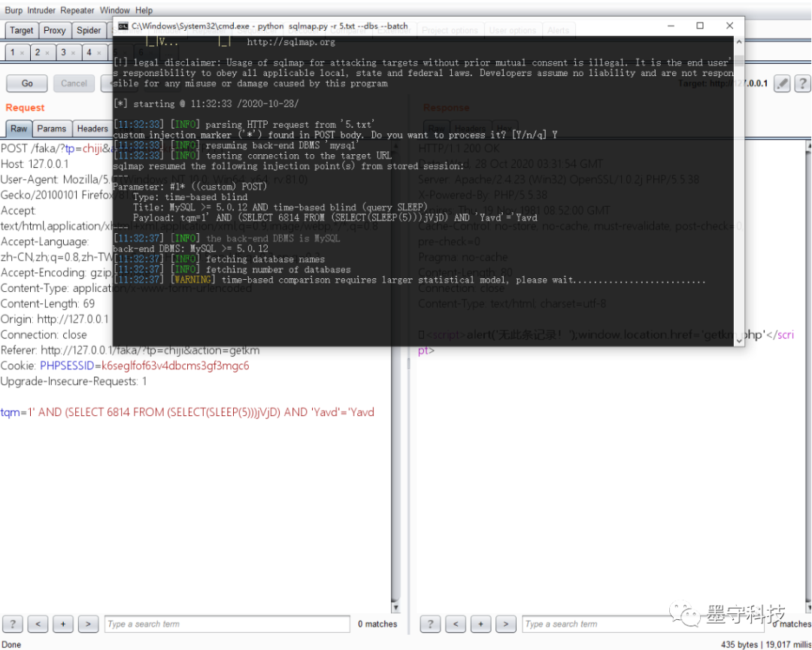
Task: Select Repeater request tab 4
Action: pyautogui.click(x=89, y=53)
